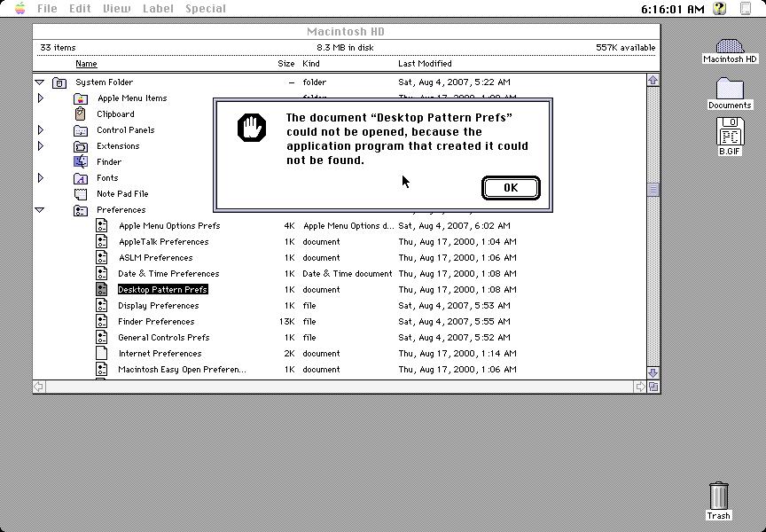
Task: Open the Label menu
Action: click(x=158, y=8)
